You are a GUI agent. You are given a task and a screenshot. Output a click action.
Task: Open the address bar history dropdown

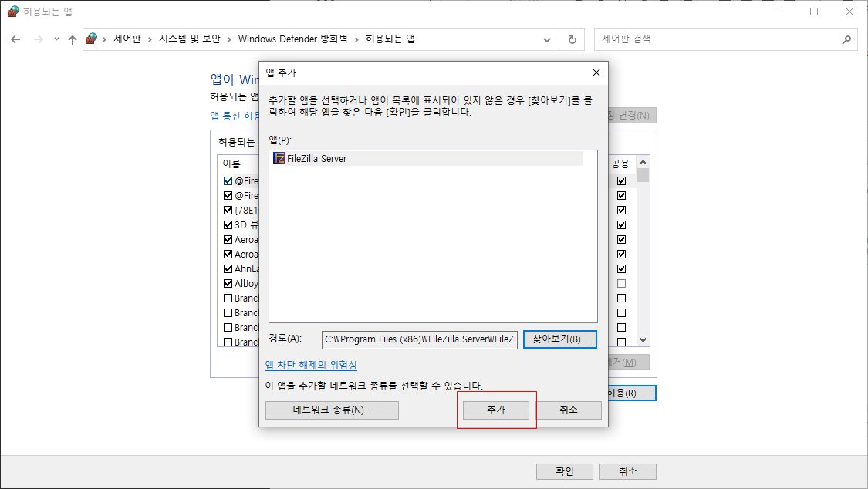click(x=547, y=39)
